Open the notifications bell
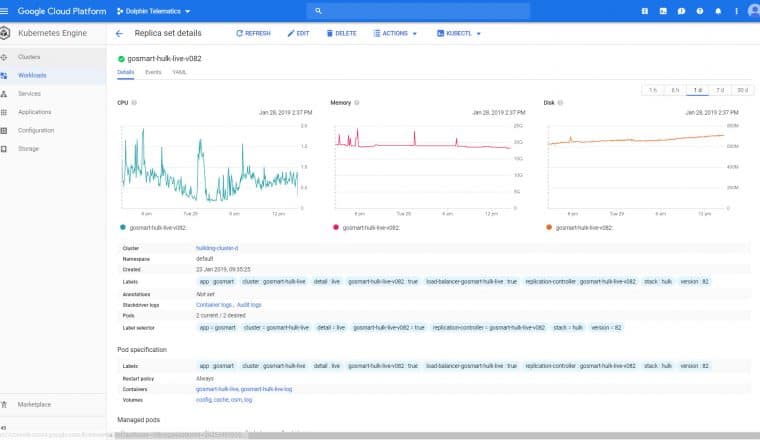This screenshot has width=760, height=440. tap(718, 11)
